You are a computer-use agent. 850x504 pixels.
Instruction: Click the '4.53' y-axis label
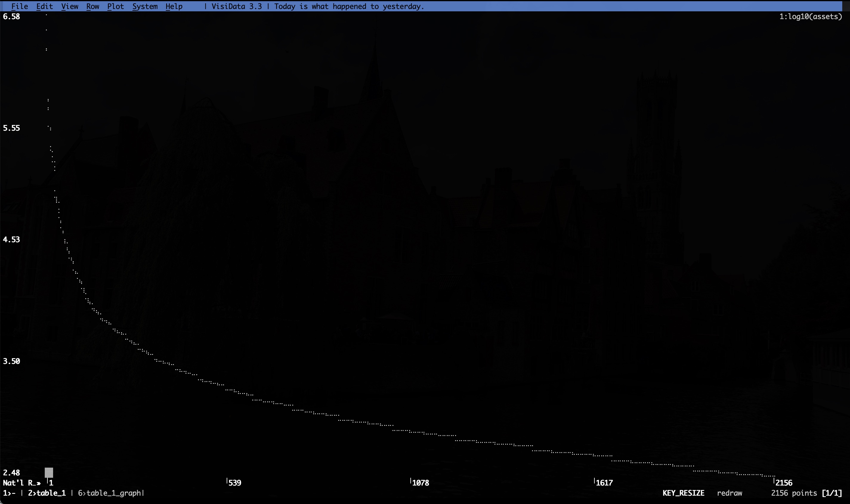12,239
